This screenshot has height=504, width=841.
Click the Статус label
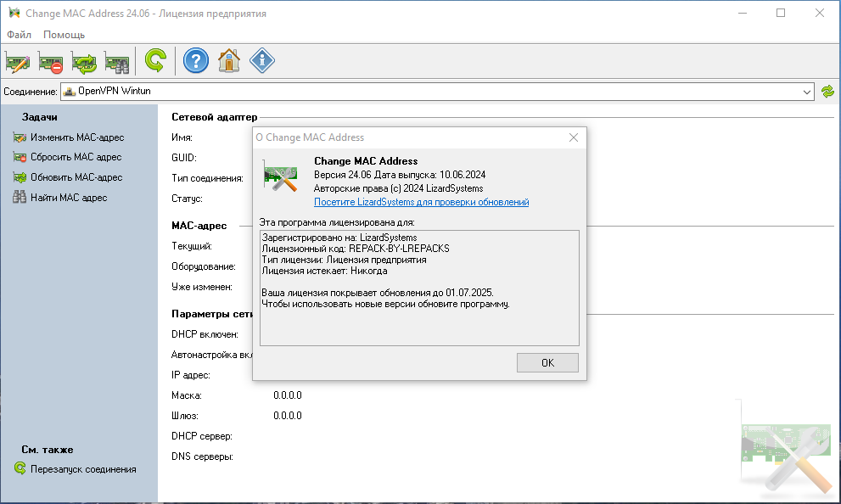coord(187,199)
